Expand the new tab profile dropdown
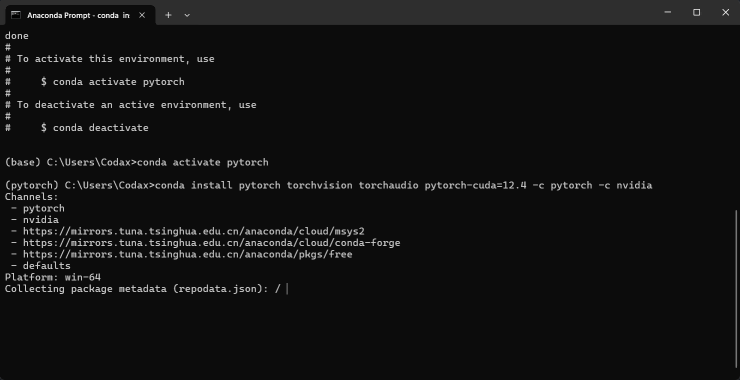Image resolution: width=740 pixels, height=380 pixels. point(187,15)
